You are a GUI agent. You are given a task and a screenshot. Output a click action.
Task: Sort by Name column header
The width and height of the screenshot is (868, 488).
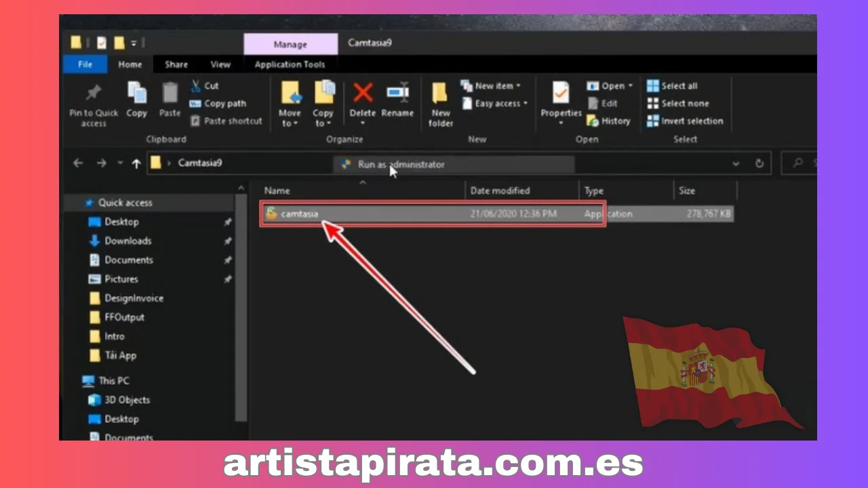click(277, 190)
